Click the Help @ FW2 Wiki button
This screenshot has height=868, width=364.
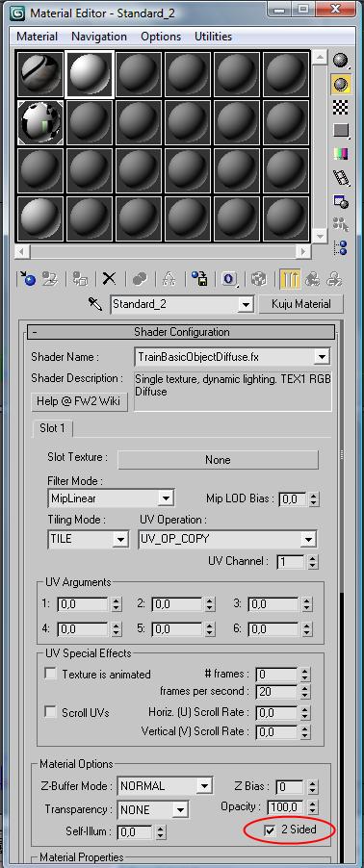click(x=79, y=401)
